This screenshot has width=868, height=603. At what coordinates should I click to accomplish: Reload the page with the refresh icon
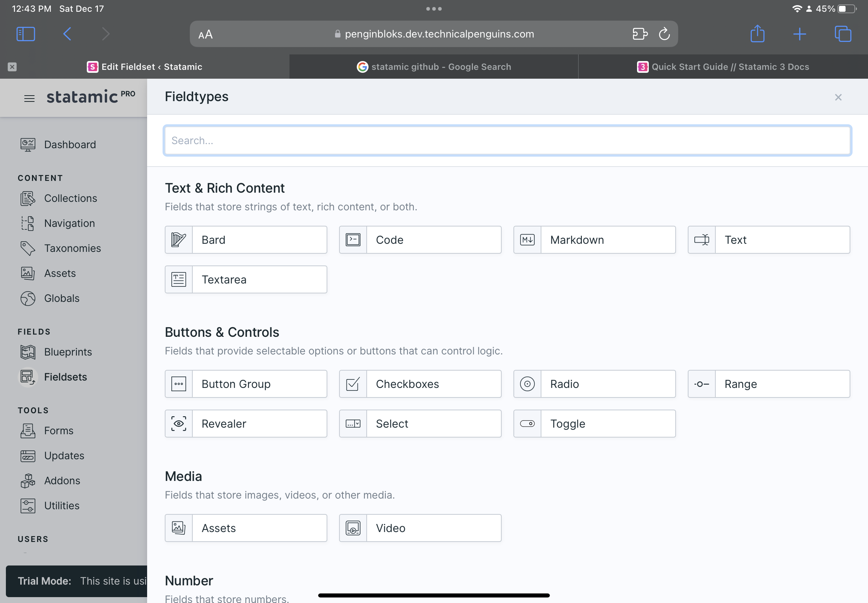click(x=664, y=34)
